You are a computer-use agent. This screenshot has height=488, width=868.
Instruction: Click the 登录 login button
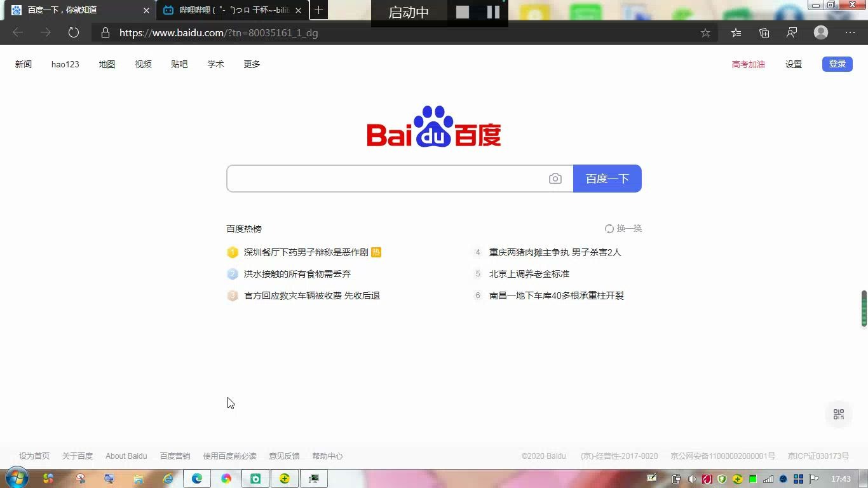[x=837, y=64]
